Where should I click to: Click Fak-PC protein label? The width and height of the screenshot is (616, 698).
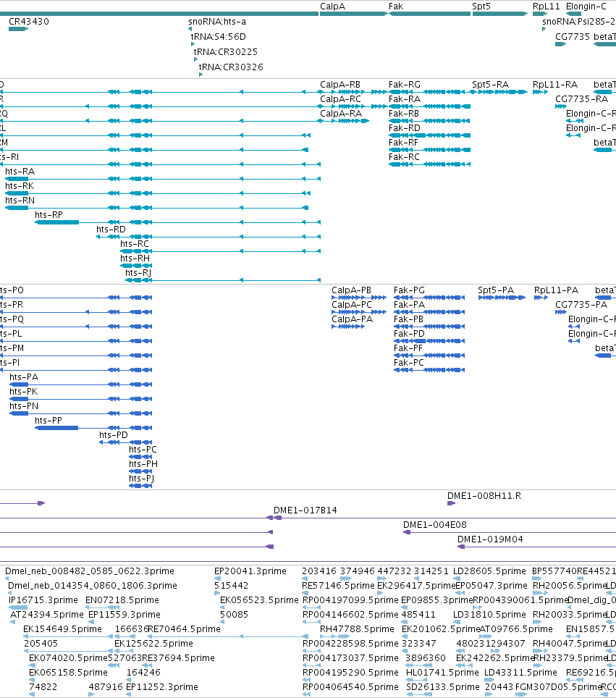pyautogui.click(x=408, y=363)
